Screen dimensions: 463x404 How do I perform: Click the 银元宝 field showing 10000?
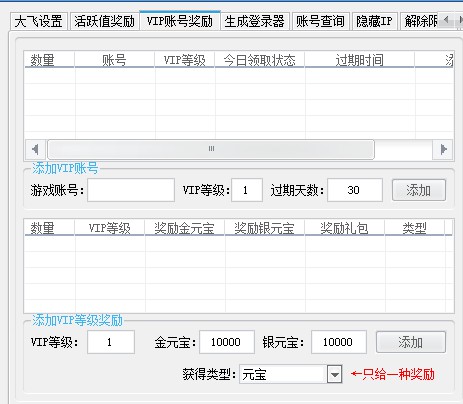(x=339, y=342)
